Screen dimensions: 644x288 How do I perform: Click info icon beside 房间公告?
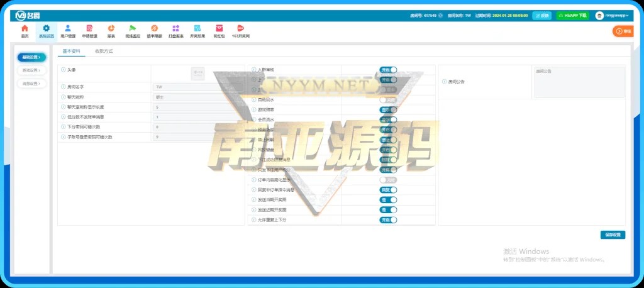click(x=444, y=81)
